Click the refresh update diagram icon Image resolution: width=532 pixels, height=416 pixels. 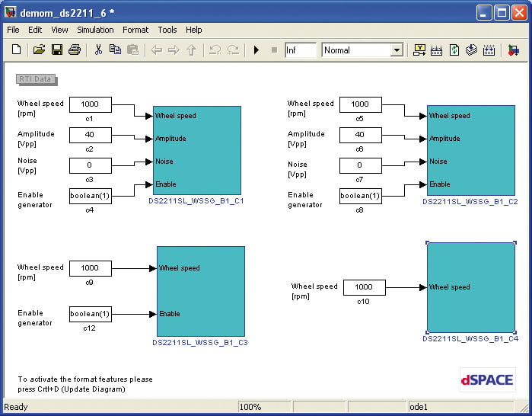pyautogui.click(x=454, y=50)
